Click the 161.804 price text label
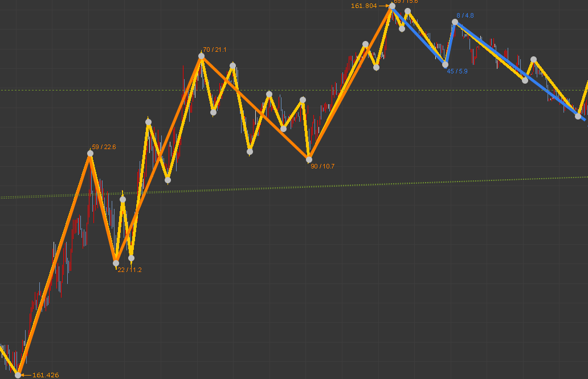The height and width of the screenshot is (379, 588). coord(364,6)
